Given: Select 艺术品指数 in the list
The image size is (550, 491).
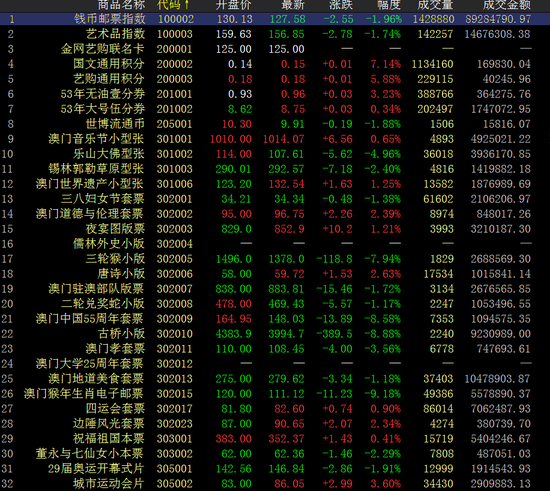Looking at the screenshot, I should 115,34.
